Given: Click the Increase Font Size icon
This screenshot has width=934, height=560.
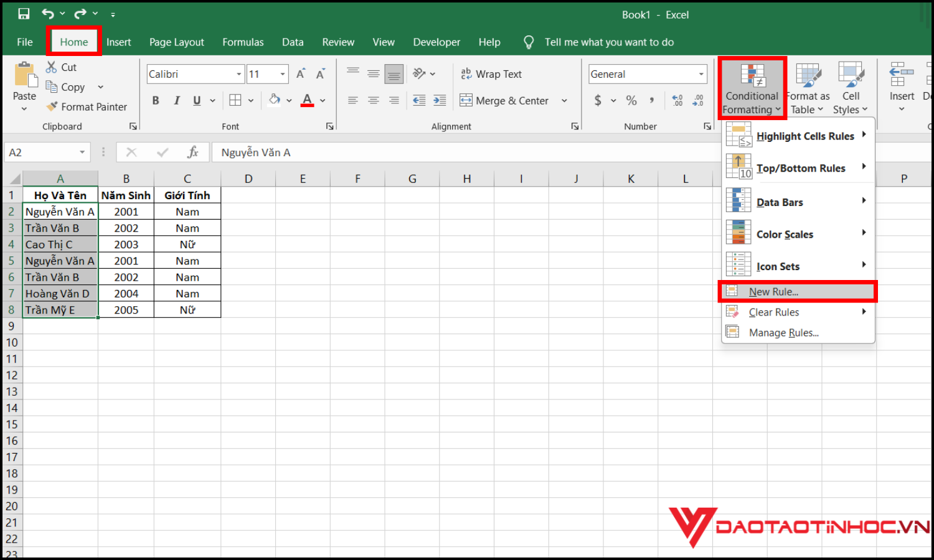Looking at the screenshot, I should [x=301, y=74].
